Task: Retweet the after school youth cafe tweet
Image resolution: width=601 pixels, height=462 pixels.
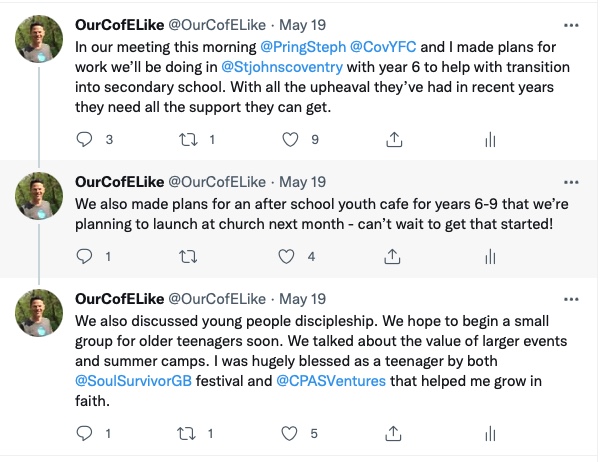Action: (186, 256)
